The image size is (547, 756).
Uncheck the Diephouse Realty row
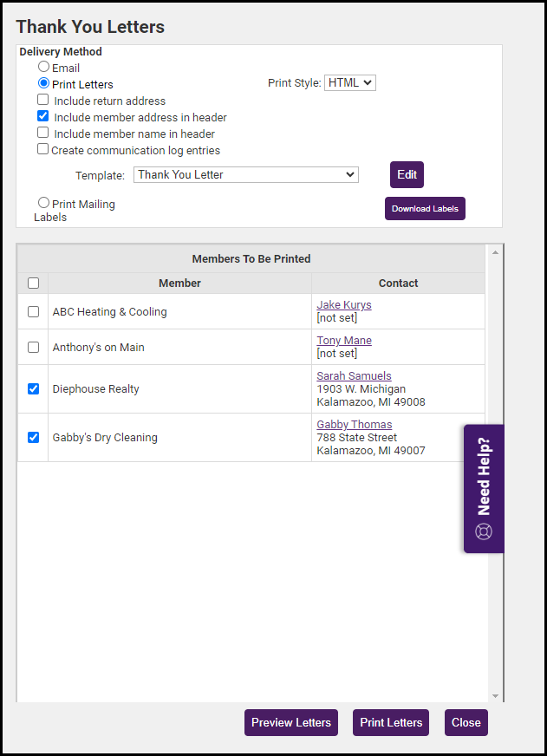pos(33,388)
